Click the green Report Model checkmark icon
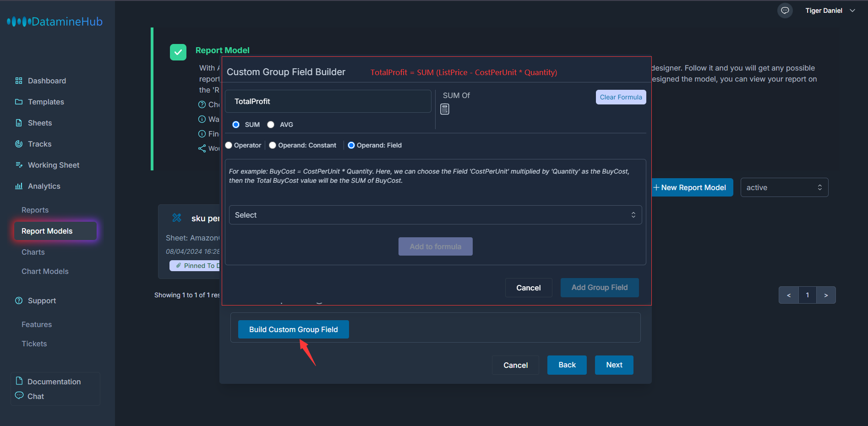Image resolution: width=868 pixels, height=426 pixels. click(178, 52)
